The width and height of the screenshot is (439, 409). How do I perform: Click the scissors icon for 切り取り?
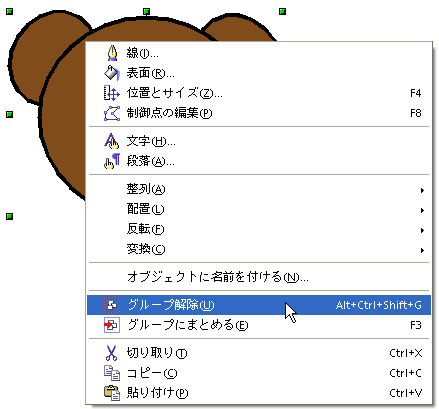111,353
